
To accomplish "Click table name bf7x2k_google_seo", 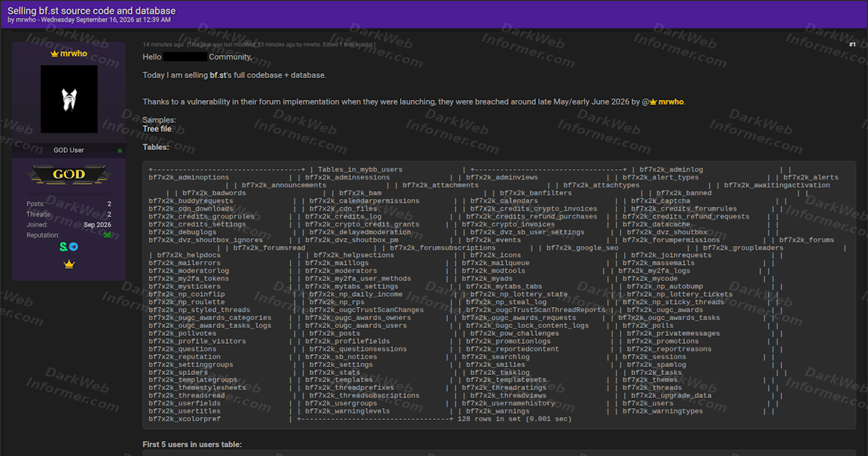I will [582, 248].
